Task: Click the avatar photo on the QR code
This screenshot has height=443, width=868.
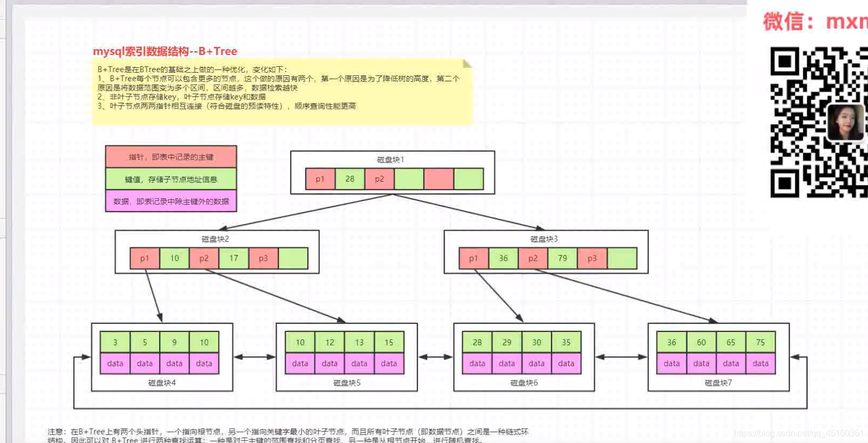Action: tap(846, 122)
